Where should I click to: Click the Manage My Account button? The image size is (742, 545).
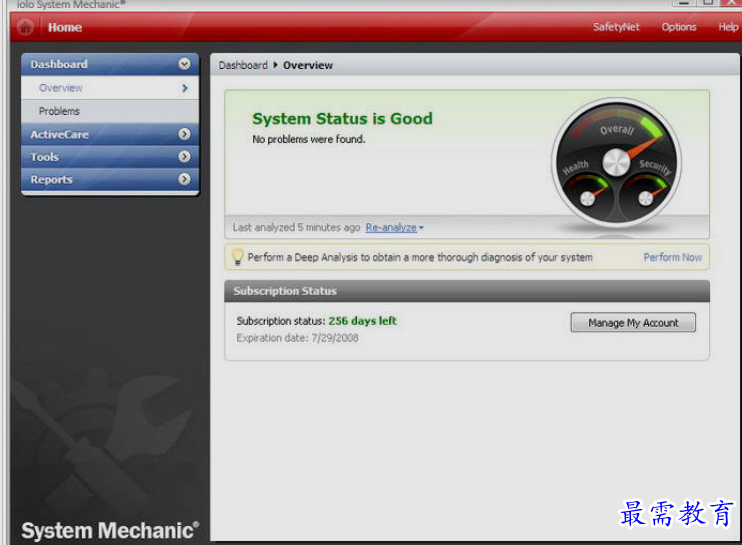[633, 323]
